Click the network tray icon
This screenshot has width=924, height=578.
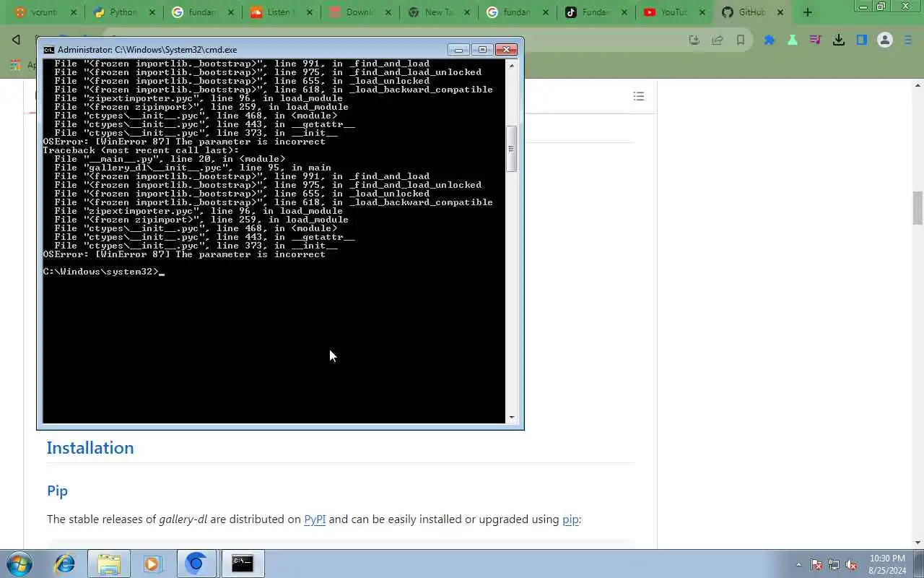pos(834,564)
